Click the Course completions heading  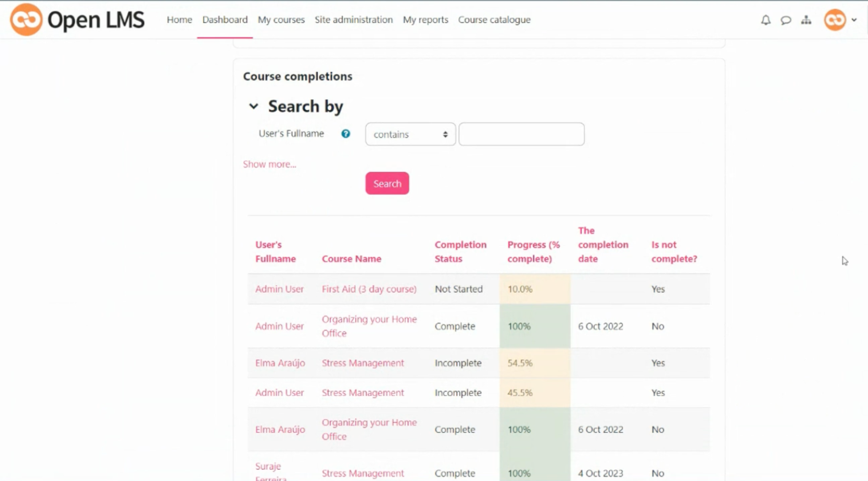pyautogui.click(x=298, y=76)
